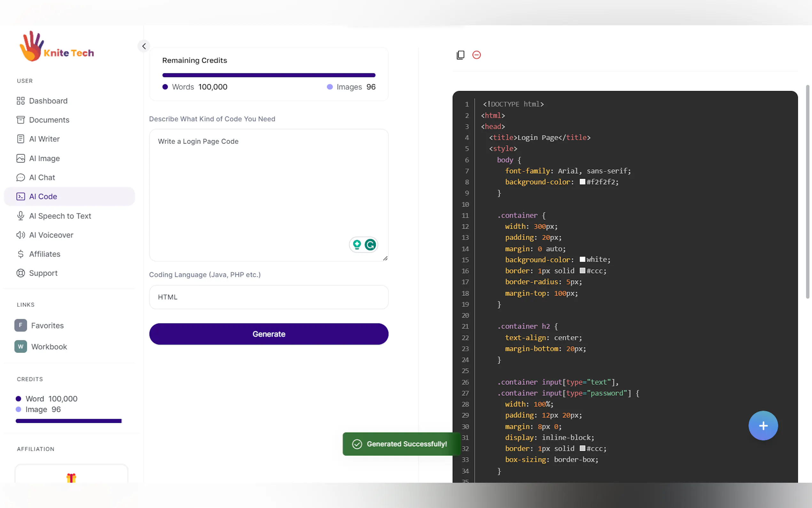The height and width of the screenshot is (508, 812).
Task: Open the Documents menu item
Action: (x=49, y=120)
